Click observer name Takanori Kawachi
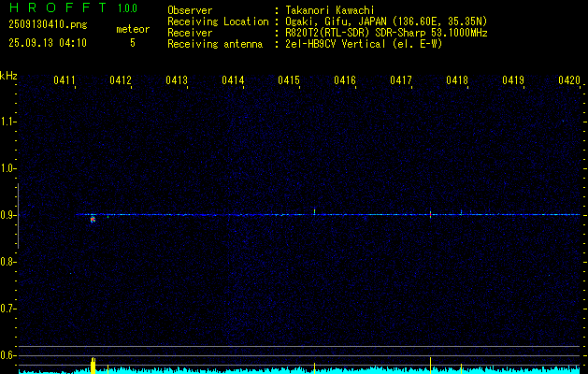Screen dimensions: 588x374 (330, 10)
